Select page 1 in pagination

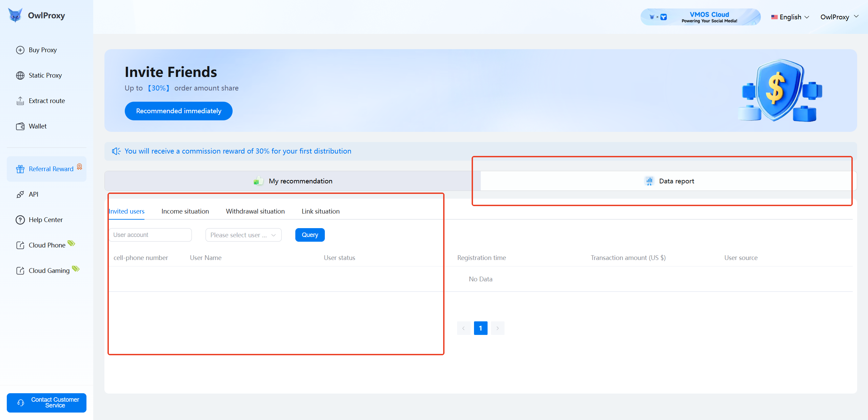[x=480, y=328]
